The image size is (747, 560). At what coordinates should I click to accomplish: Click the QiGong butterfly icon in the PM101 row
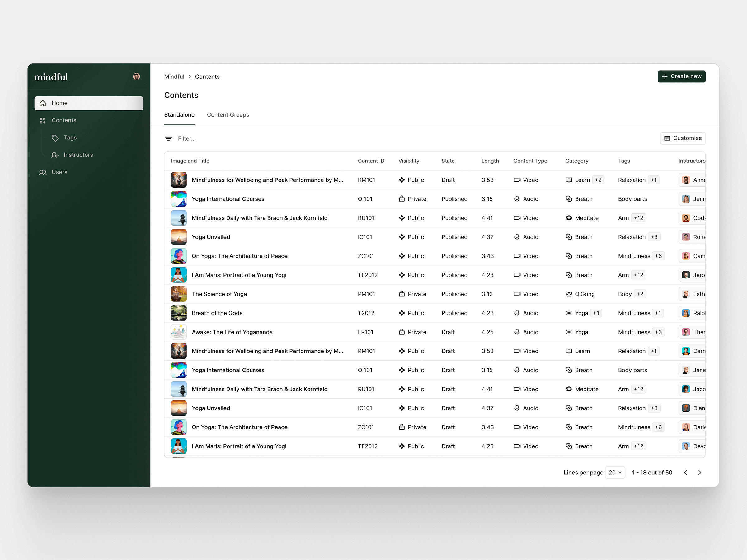click(x=569, y=294)
